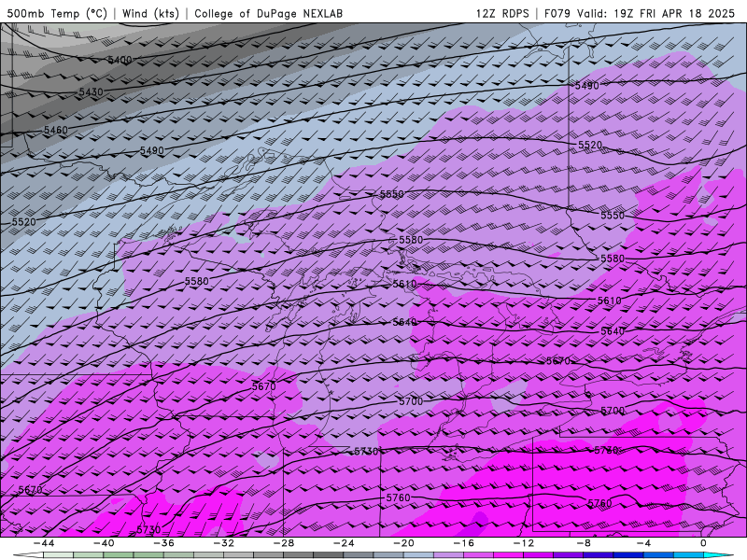The image size is (747, 560).
Task: Click the 'Wind (kts)' header label
Action: [150, 13]
